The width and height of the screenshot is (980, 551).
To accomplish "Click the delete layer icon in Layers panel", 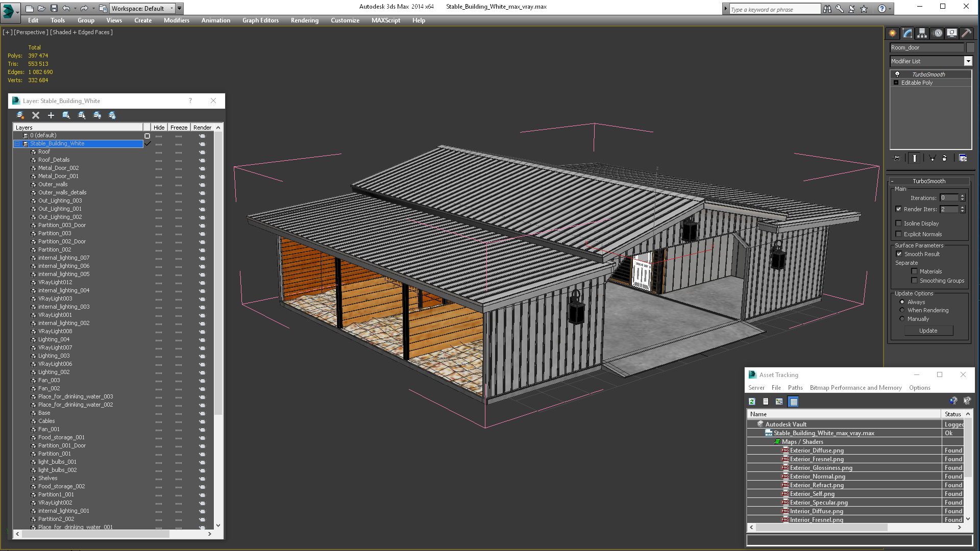I will point(35,114).
